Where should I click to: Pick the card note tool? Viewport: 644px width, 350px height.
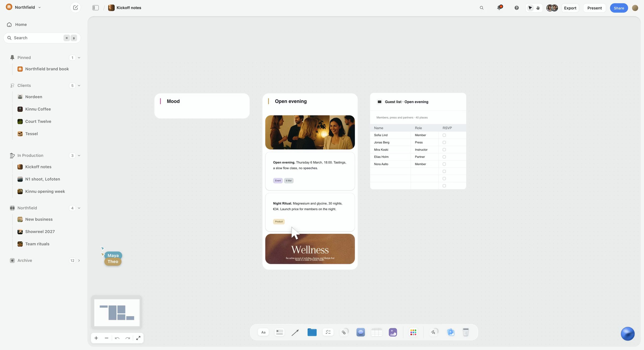pyautogui.click(x=279, y=332)
